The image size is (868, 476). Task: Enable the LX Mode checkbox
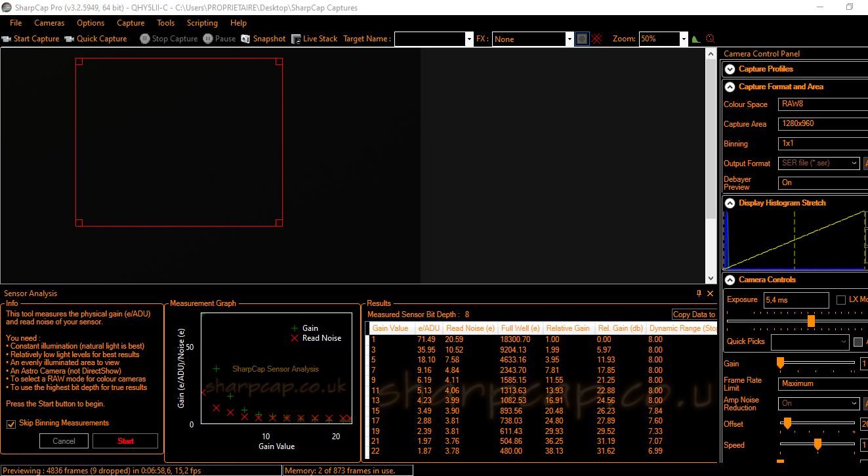pyautogui.click(x=841, y=300)
